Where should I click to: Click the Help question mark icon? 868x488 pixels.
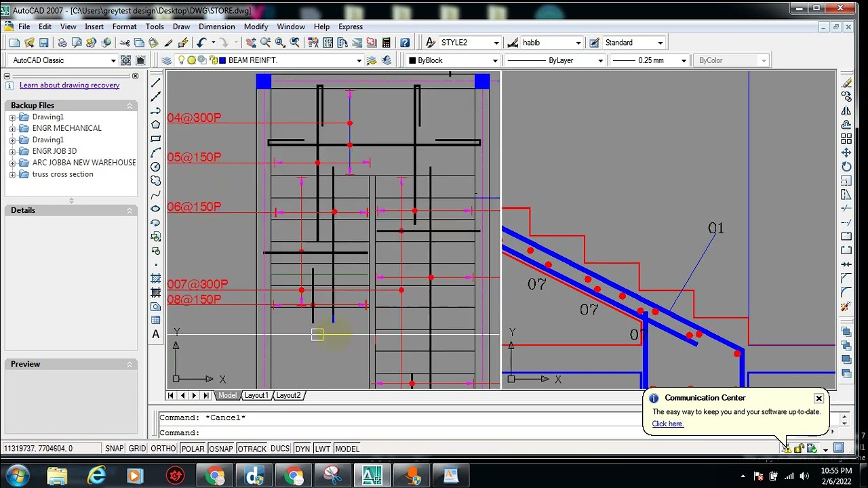405,43
